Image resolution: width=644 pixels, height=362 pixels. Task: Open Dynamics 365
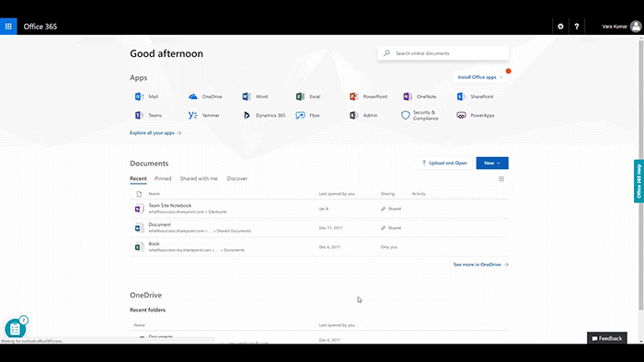(264, 115)
